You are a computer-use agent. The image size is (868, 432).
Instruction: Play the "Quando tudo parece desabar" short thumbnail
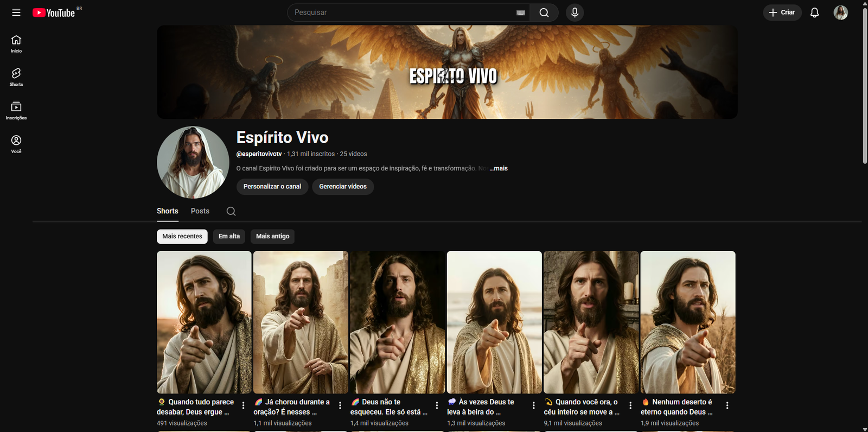(204, 322)
